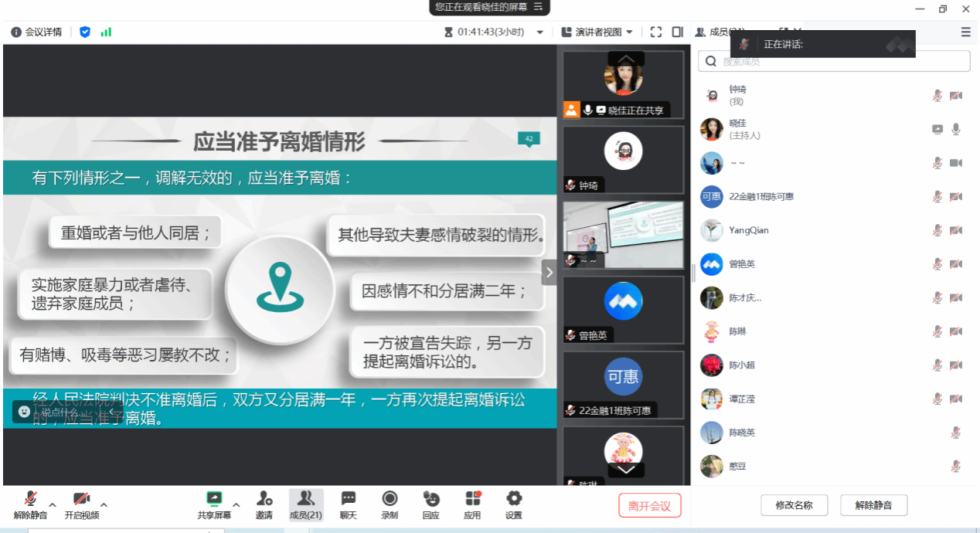Open the 应用 apps icon

472,499
